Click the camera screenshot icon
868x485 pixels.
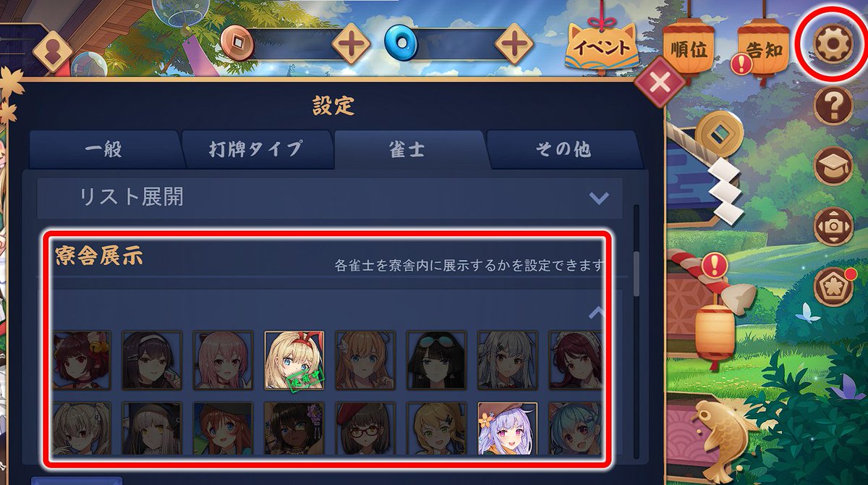click(x=833, y=226)
